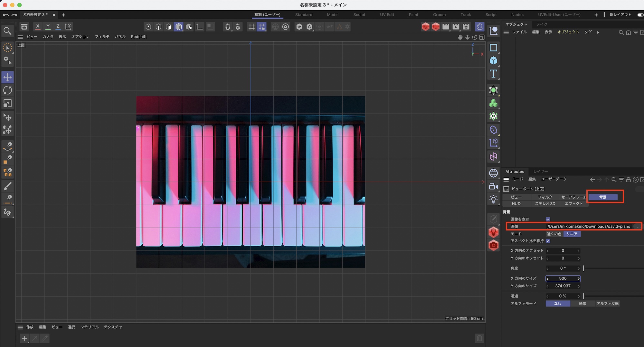Open the Attributes panel hamburger menu

(x=506, y=180)
